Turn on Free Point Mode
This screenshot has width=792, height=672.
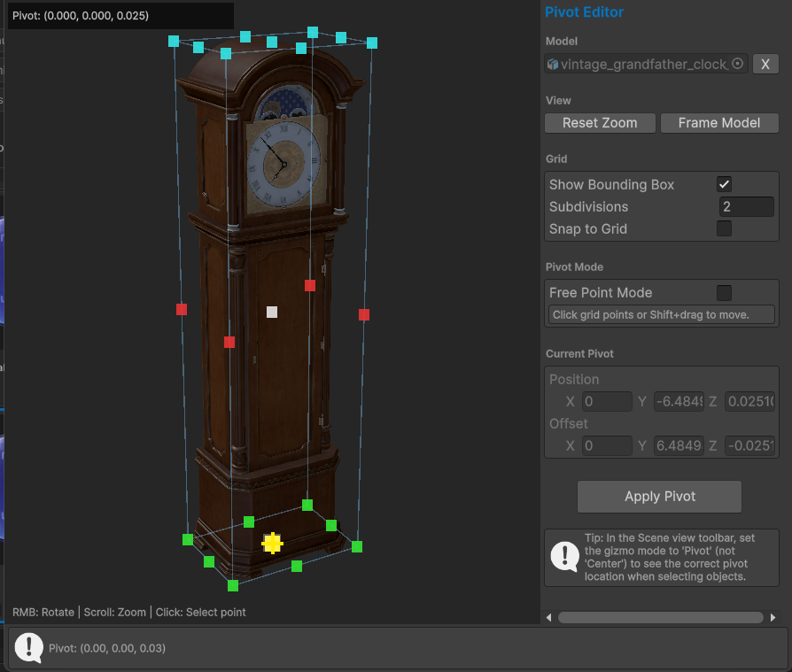point(724,292)
